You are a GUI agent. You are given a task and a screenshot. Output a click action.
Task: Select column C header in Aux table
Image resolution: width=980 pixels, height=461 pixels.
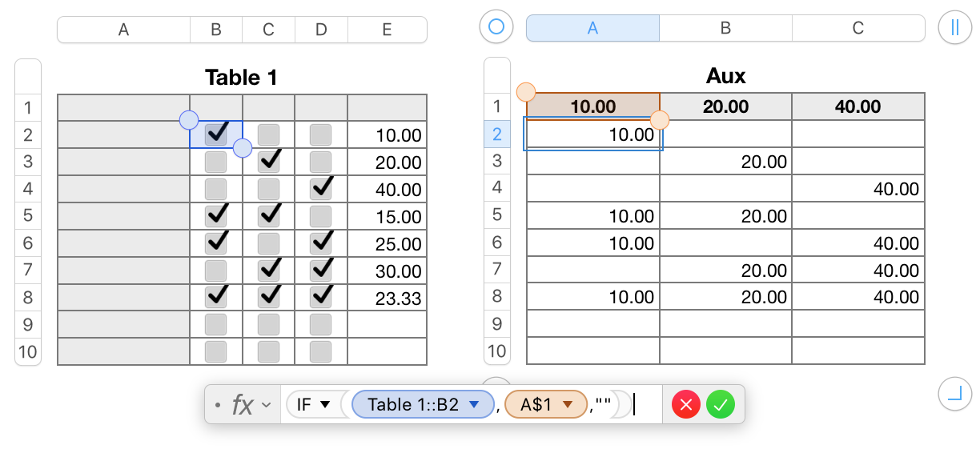857,28
